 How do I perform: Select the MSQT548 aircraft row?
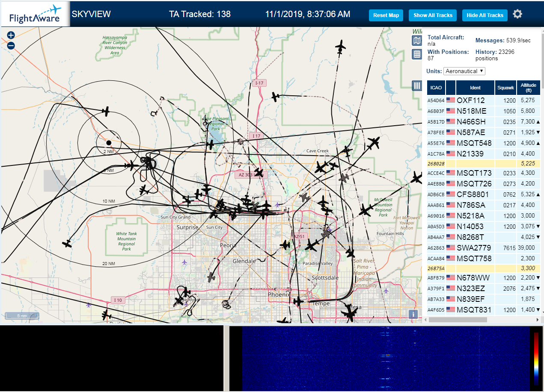(483, 143)
